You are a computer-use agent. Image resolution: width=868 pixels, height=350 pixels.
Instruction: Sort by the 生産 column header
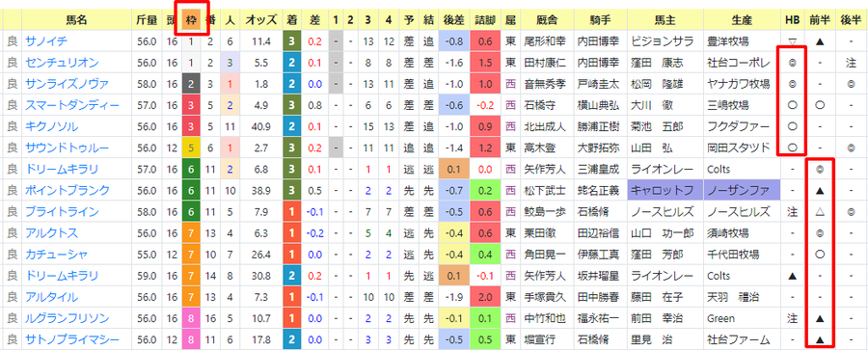(x=741, y=20)
